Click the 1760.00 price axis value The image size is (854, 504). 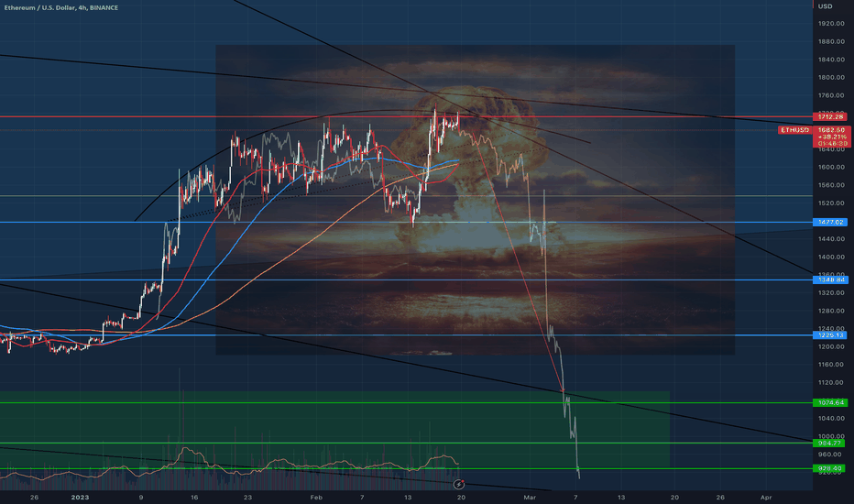point(831,95)
